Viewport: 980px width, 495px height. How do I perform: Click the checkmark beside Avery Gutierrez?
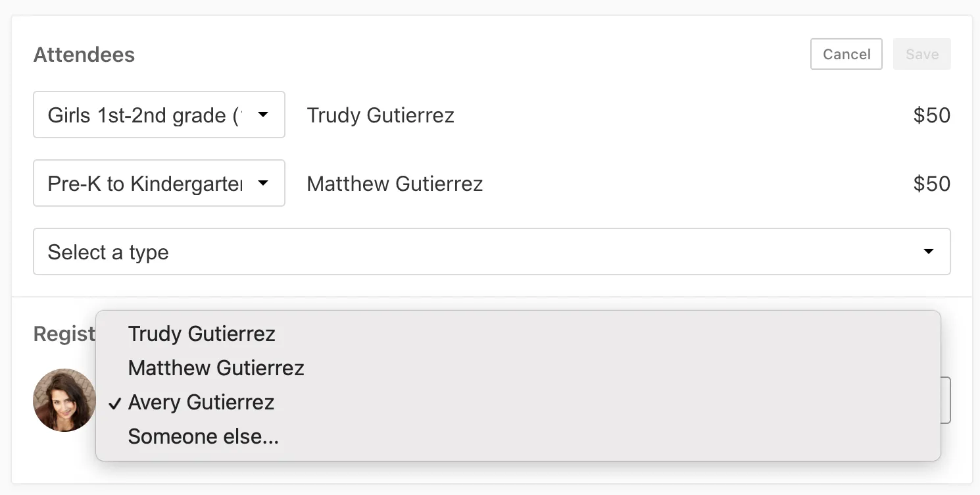coord(115,403)
